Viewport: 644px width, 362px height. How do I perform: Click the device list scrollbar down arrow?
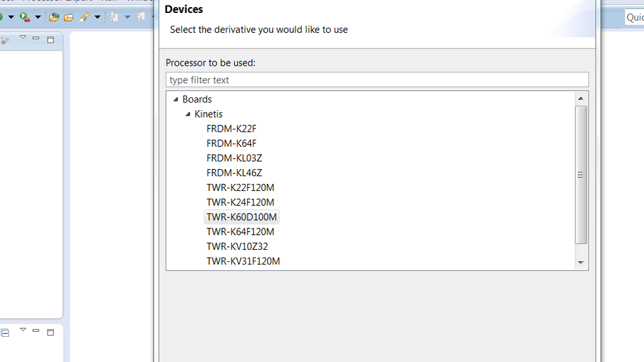tap(581, 263)
